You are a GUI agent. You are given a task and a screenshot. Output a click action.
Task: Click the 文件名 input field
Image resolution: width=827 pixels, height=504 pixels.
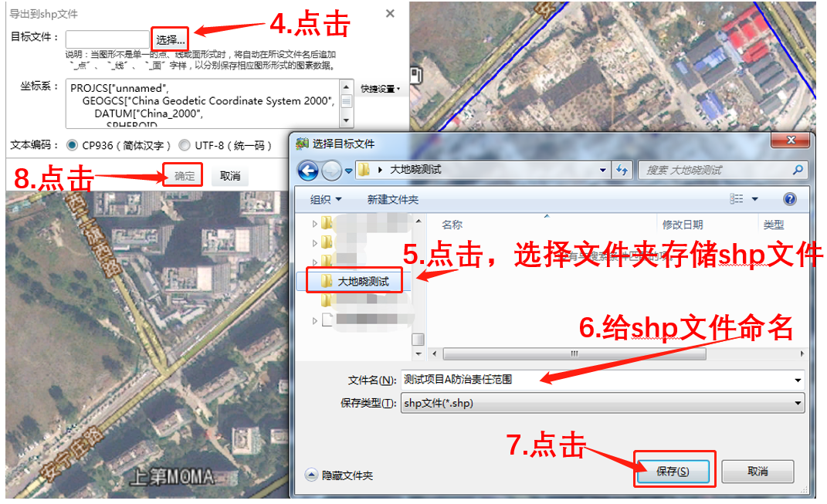click(x=596, y=380)
